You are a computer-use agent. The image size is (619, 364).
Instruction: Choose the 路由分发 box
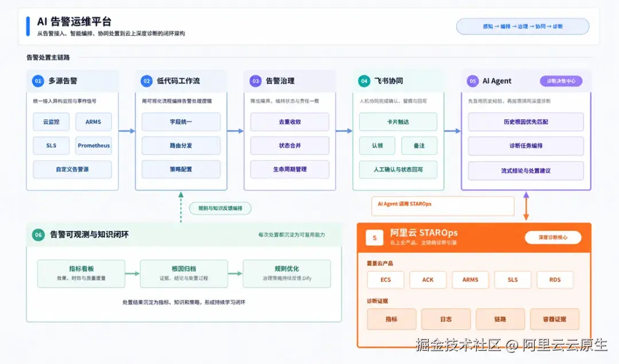click(181, 145)
